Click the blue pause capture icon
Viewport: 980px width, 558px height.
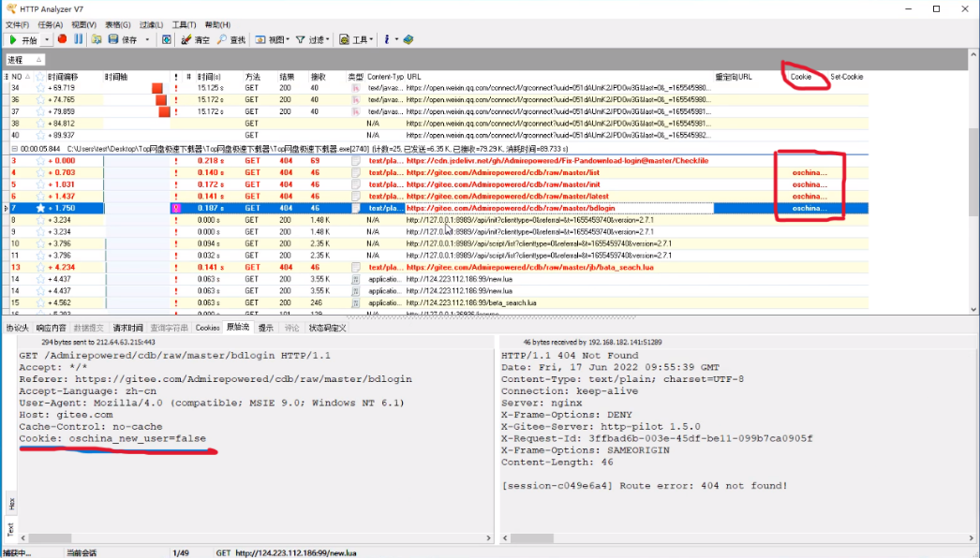tap(78, 38)
